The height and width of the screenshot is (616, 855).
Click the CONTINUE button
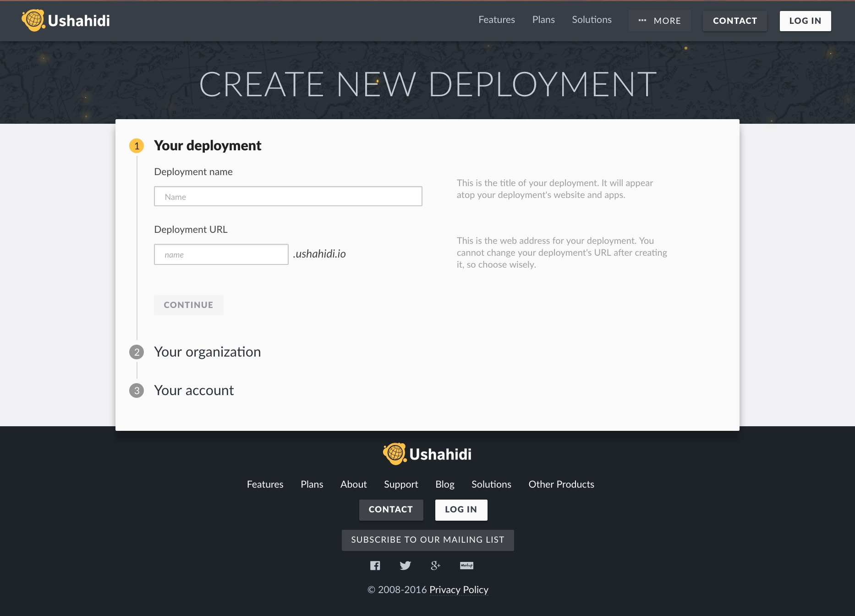coord(188,305)
